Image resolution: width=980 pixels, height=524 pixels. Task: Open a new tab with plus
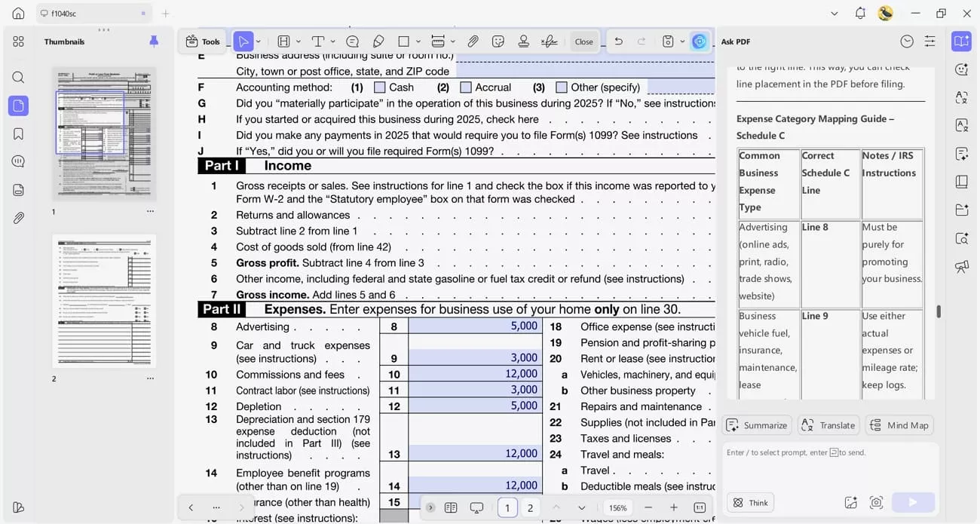coord(166,14)
